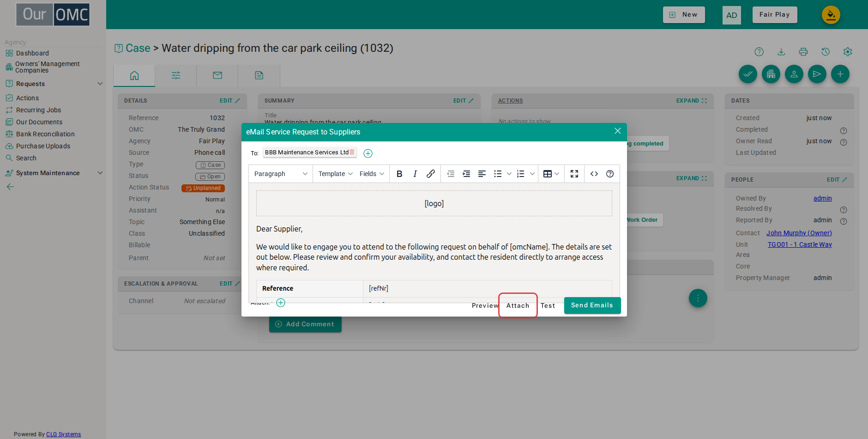This screenshot has height=439, width=868.
Task: Set text alignment in the editor toolbar
Action: click(x=482, y=174)
